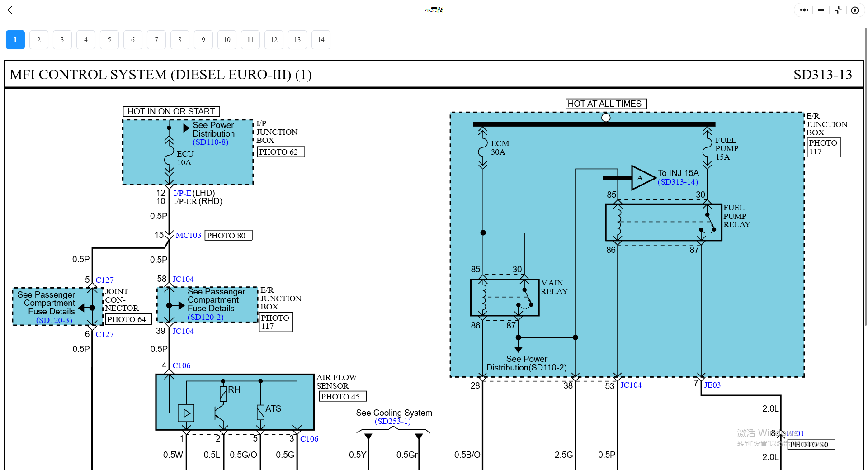Jump to page tab 10

point(227,40)
